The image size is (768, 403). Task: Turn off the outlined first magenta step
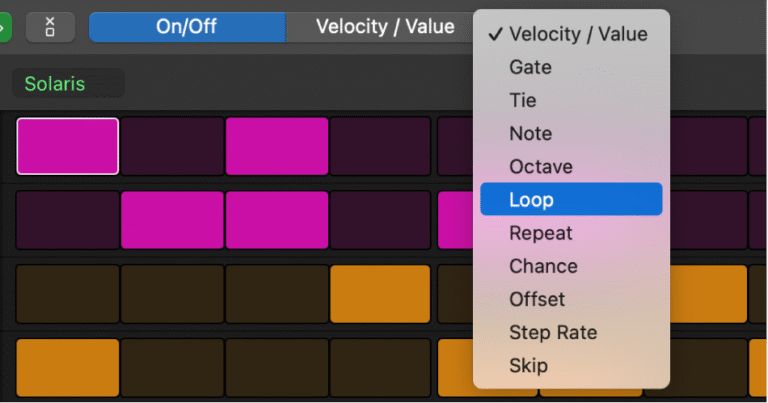pos(68,146)
